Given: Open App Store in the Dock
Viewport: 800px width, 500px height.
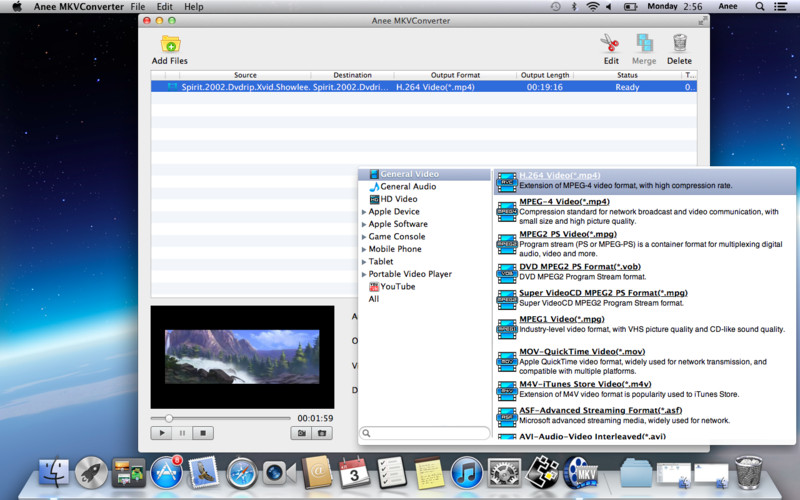Looking at the screenshot, I should [166, 472].
